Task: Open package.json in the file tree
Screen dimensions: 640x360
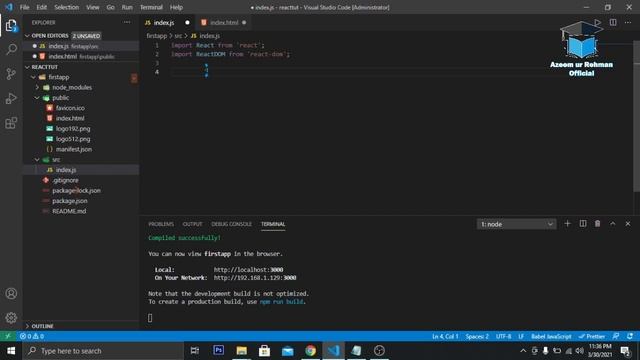Action: pyautogui.click(x=69, y=201)
